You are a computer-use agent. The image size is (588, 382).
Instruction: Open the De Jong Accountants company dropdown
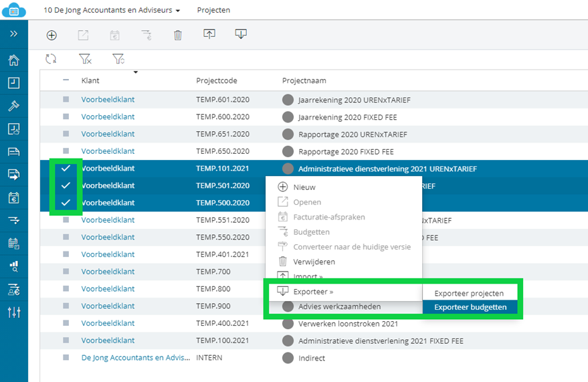[112, 10]
